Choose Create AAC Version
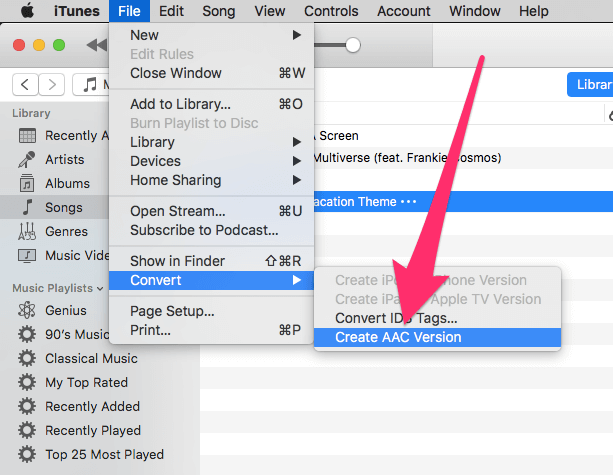613x475 pixels. (398, 337)
